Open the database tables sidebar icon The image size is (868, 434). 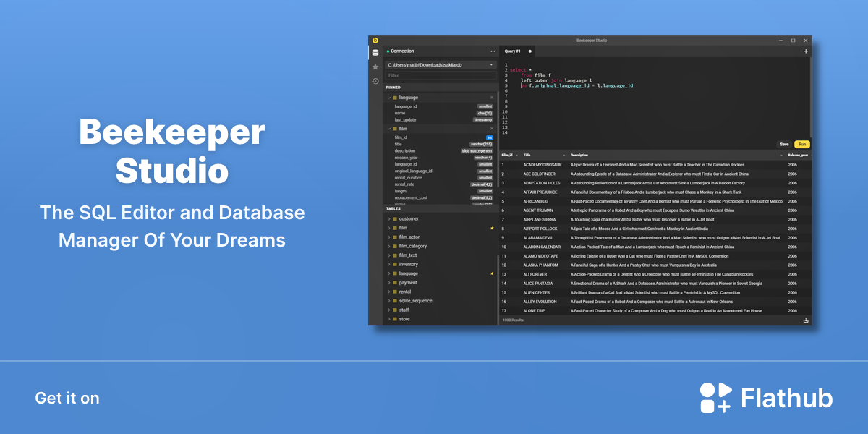[375, 53]
